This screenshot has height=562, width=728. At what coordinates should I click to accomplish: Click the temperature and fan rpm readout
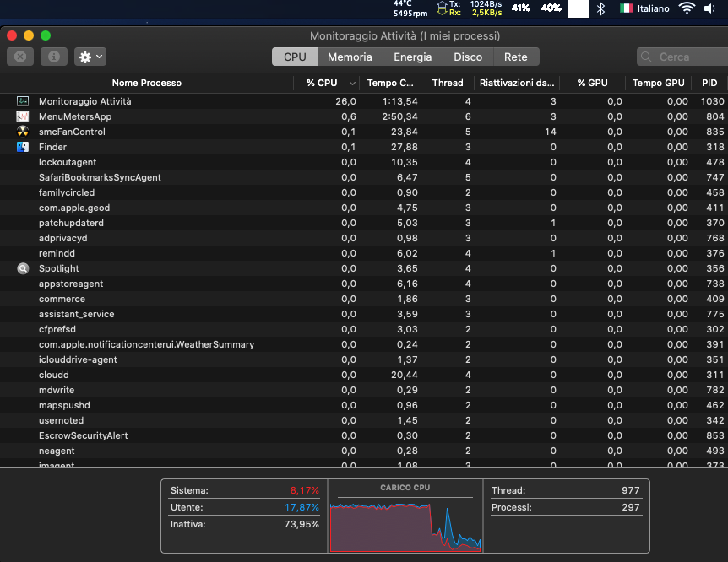(x=410, y=8)
